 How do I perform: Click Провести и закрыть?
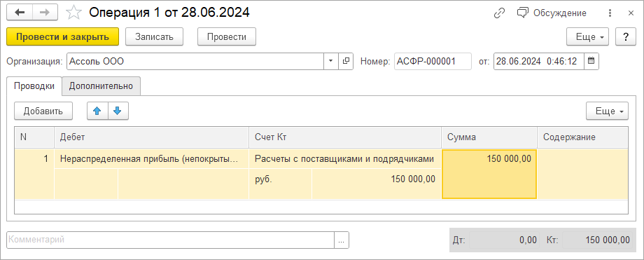click(62, 36)
